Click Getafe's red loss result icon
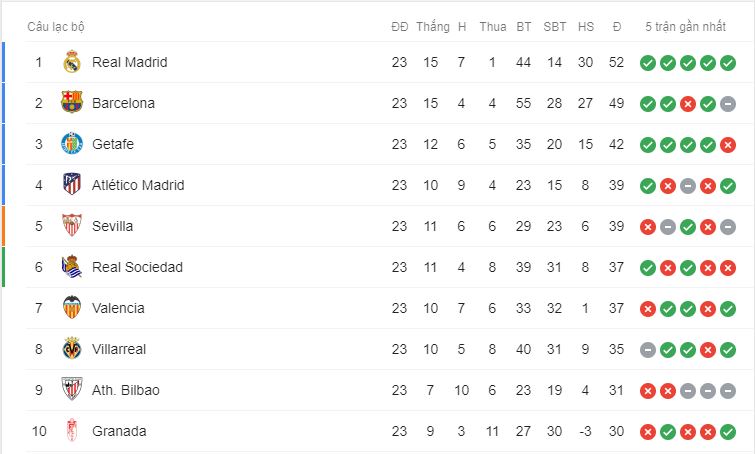This screenshot has width=755, height=454. pyautogui.click(x=728, y=144)
